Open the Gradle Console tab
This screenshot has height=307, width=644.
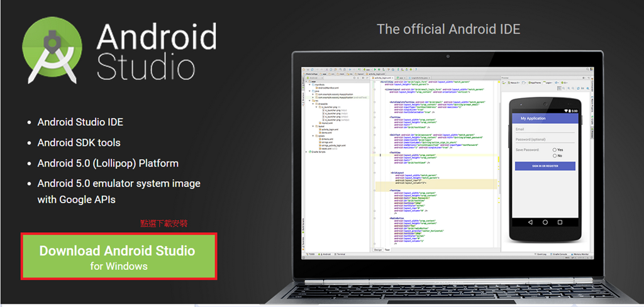pyautogui.click(x=558, y=254)
